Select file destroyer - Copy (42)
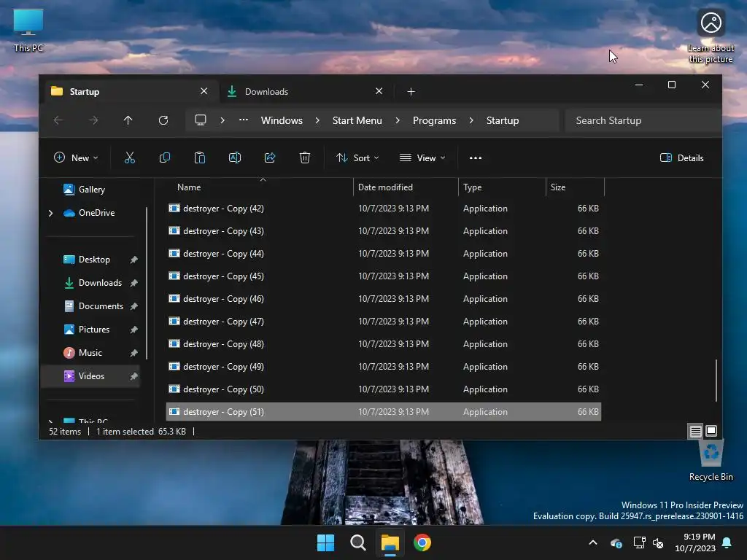Image resolution: width=747 pixels, height=560 pixels. (x=384, y=209)
